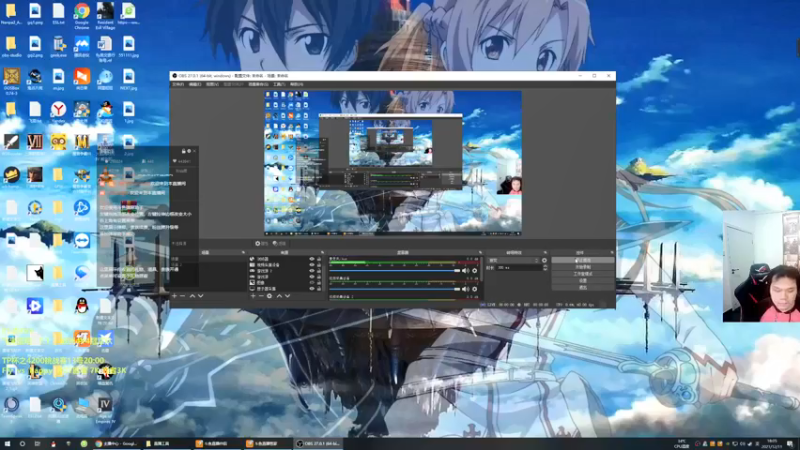Image resolution: width=800 pixels, height=450 pixels.
Task: Open the 视图(V) menu in OBS
Action: click(212, 84)
